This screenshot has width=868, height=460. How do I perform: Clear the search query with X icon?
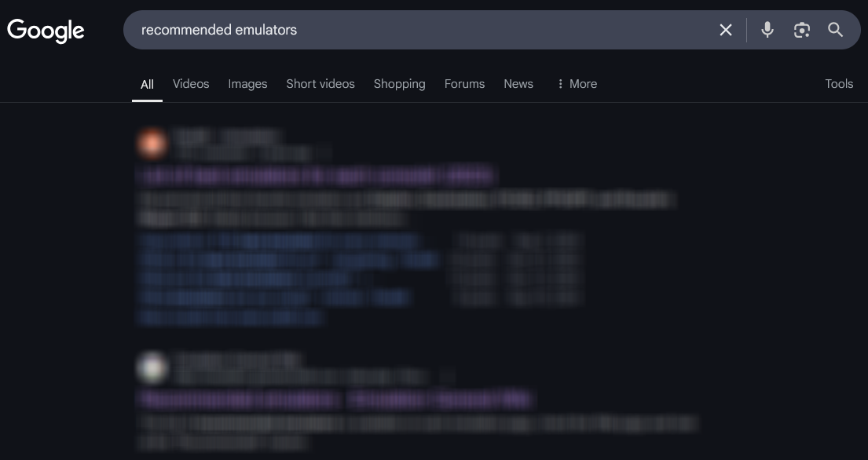point(725,30)
